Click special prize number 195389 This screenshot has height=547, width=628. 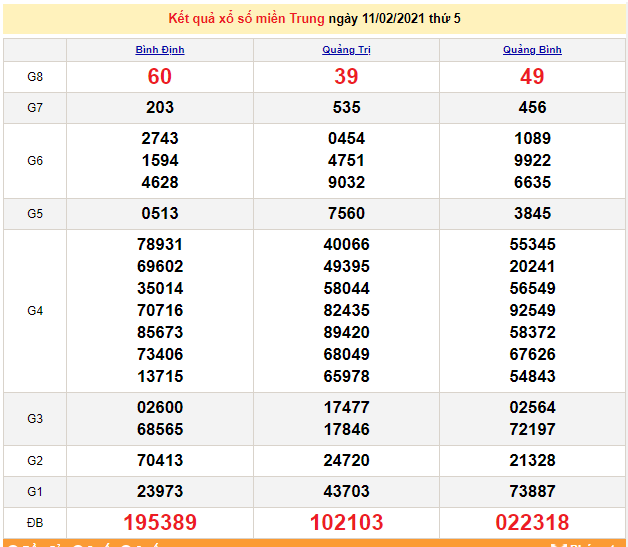coord(160,523)
